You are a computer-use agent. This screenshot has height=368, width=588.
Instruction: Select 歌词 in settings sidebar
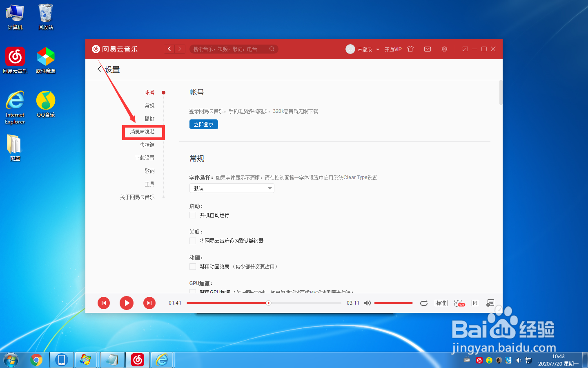coord(149,171)
